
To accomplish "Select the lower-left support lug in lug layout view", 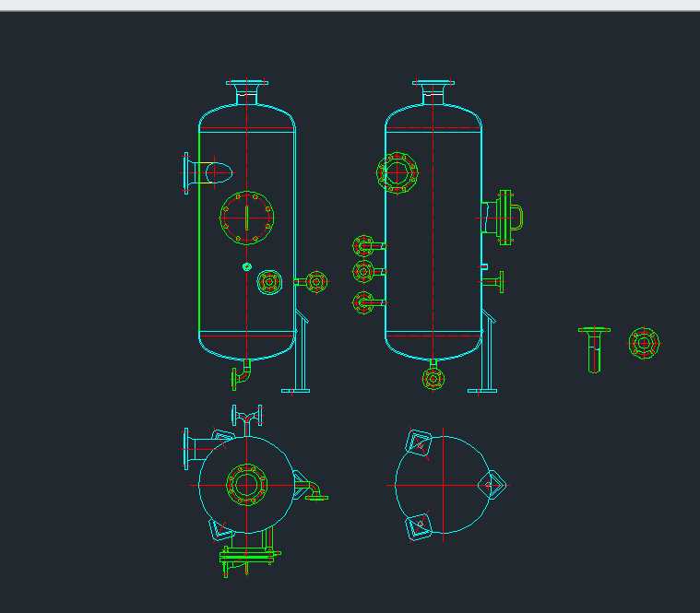I will [419, 526].
